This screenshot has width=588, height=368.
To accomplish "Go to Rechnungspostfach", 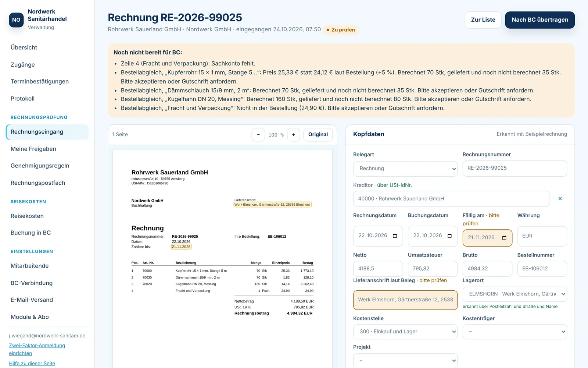I will click(x=47, y=183).
